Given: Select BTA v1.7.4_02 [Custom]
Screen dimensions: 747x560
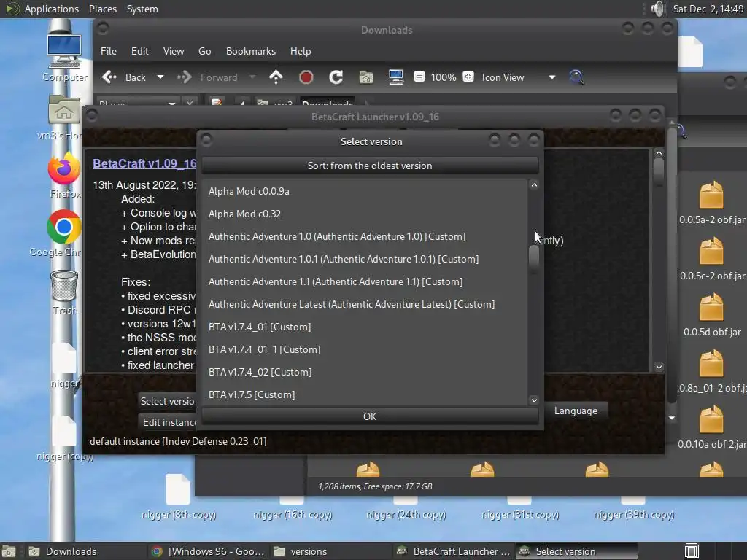Looking at the screenshot, I should [365, 372].
